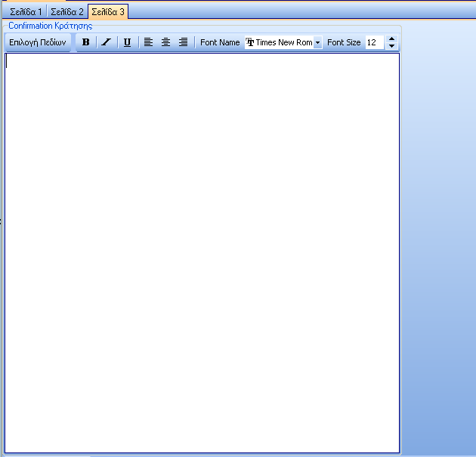The width and height of the screenshot is (476, 457).
Task: Align text to the left
Action: tap(148, 42)
